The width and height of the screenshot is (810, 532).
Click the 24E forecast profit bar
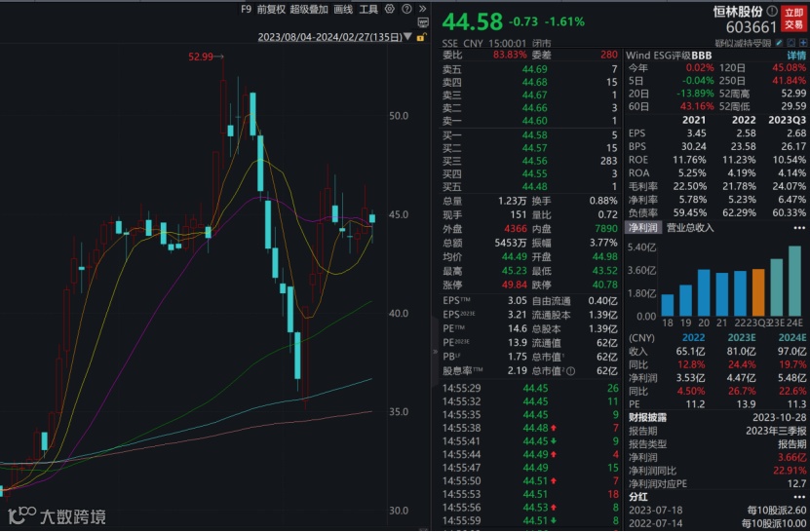coord(794,281)
